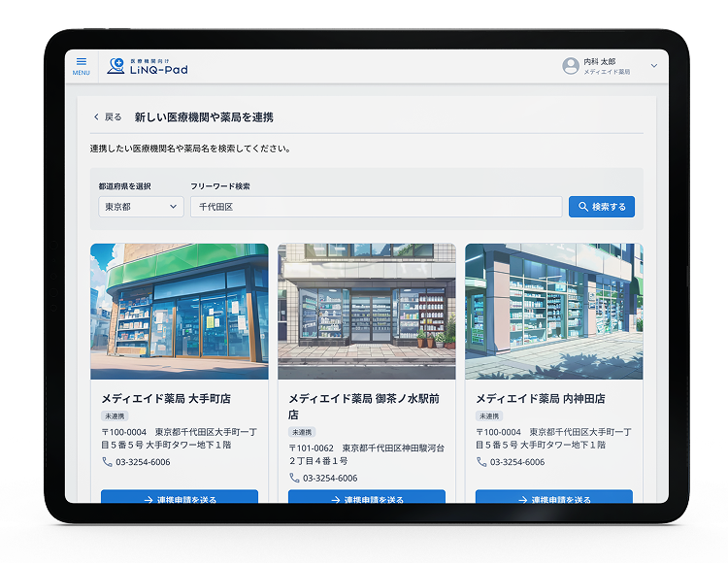This screenshot has width=728, height=564.
Task: Send 連携申請 for 内神田店
Action: [x=553, y=497]
